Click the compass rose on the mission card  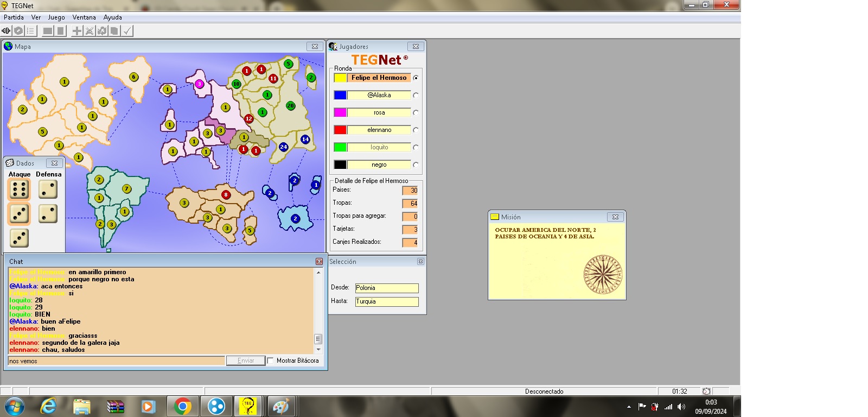tap(603, 275)
